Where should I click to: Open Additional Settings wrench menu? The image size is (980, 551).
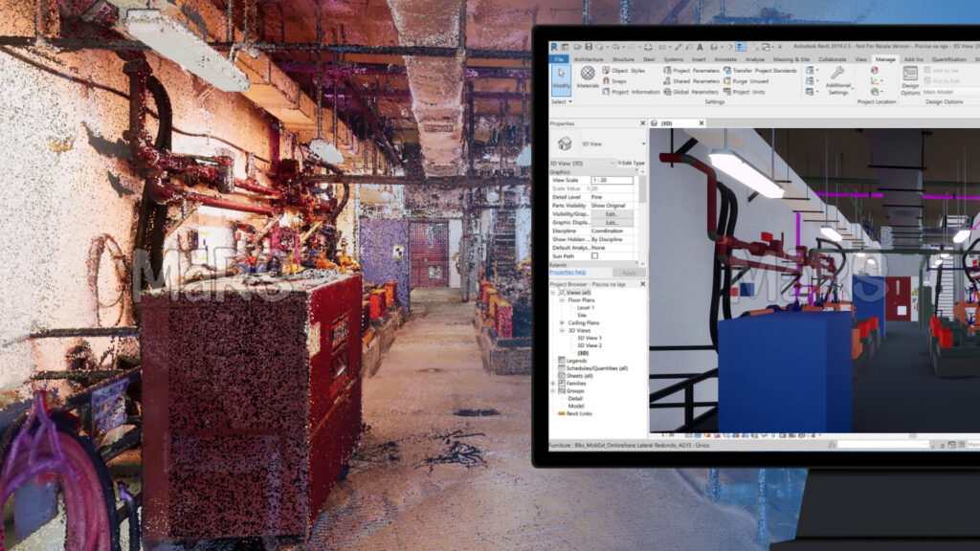[838, 80]
